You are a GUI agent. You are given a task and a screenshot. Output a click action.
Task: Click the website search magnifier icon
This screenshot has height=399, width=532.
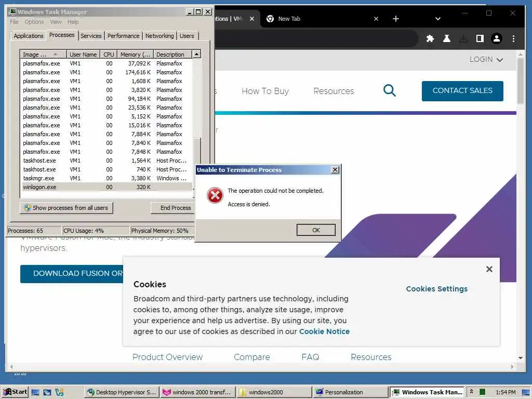(390, 90)
